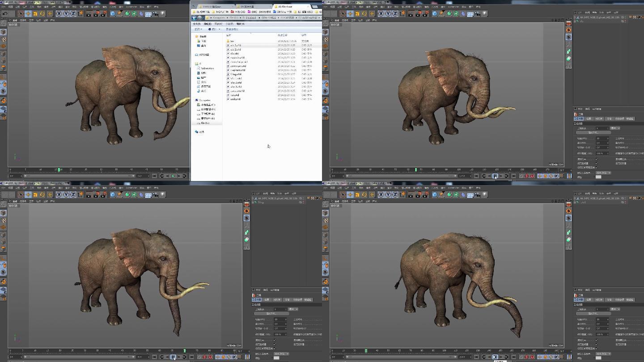The height and width of the screenshot is (362, 644).
Task: Click default object color swatch in top-right window
Action: coord(598,177)
